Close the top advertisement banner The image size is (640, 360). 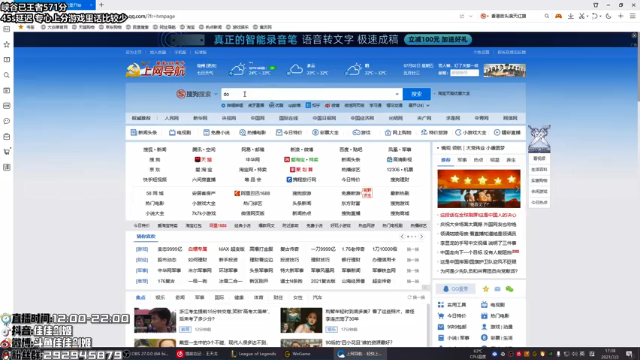pyautogui.click(x=634, y=36)
